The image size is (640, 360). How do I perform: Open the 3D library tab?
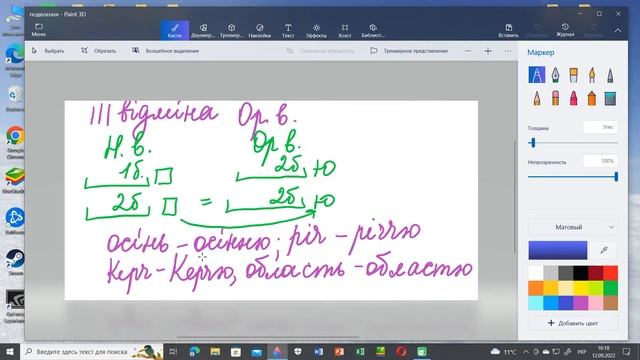tap(373, 30)
